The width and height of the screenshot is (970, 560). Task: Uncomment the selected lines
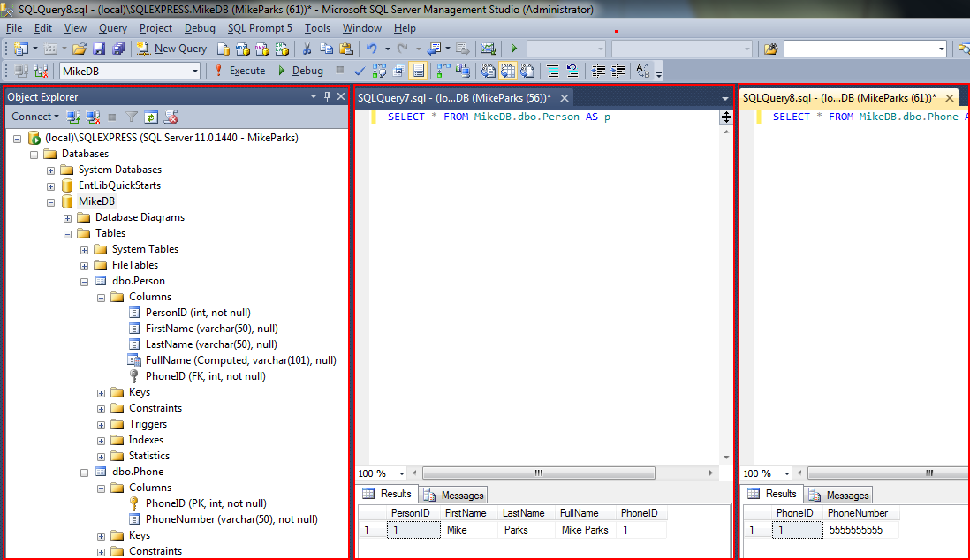[572, 71]
